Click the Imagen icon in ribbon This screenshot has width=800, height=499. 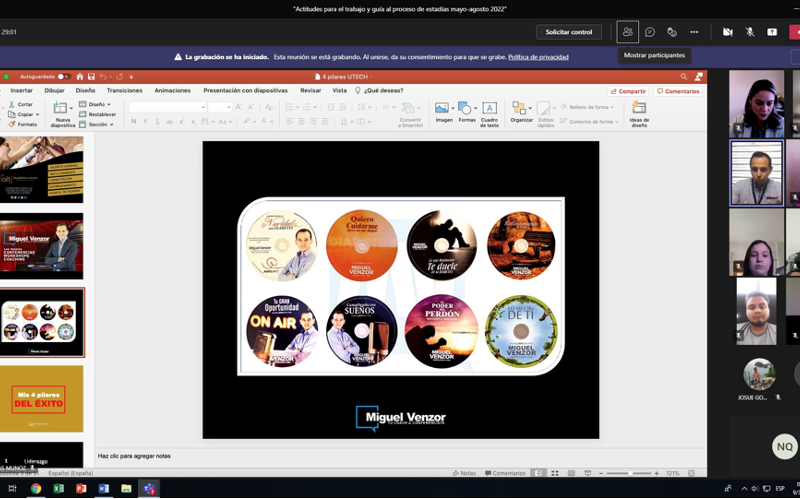(443, 112)
